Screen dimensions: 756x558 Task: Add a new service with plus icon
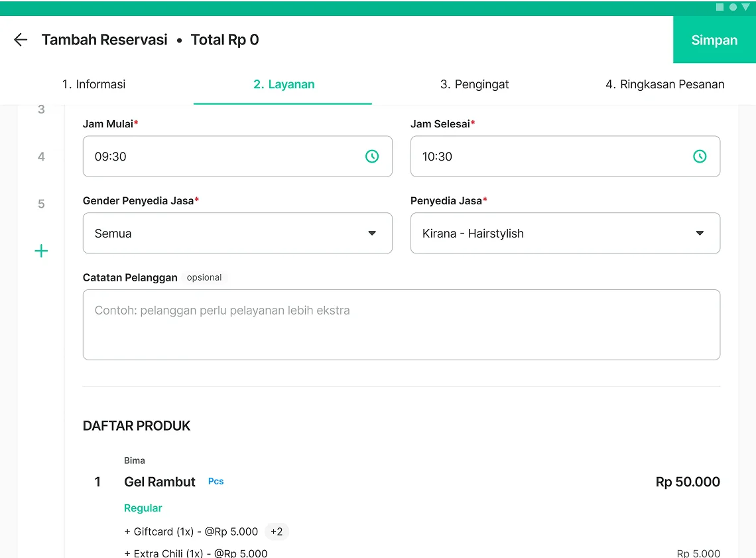41,251
